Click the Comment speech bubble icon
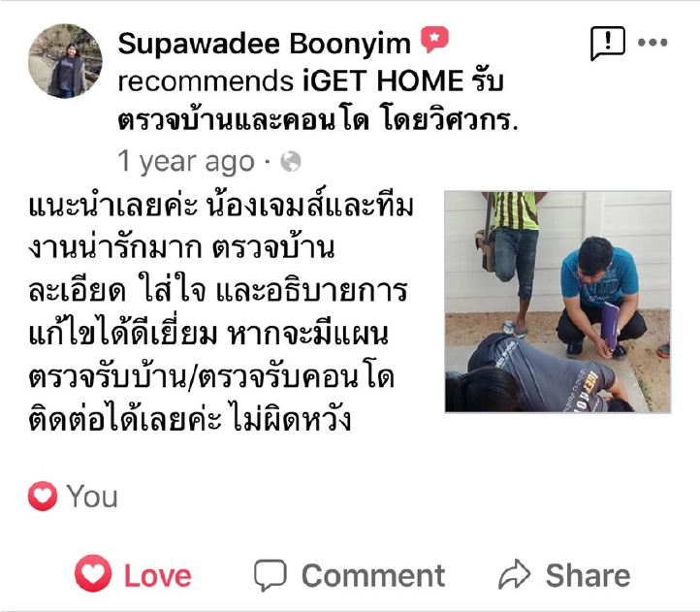The height and width of the screenshot is (612, 700). (270, 575)
